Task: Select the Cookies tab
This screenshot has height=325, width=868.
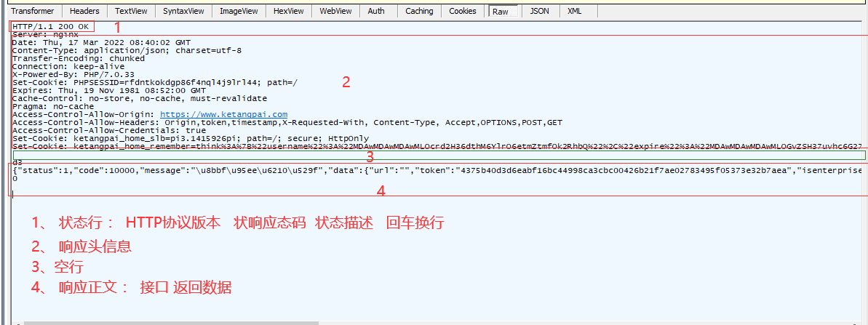Action: pyautogui.click(x=463, y=11)
